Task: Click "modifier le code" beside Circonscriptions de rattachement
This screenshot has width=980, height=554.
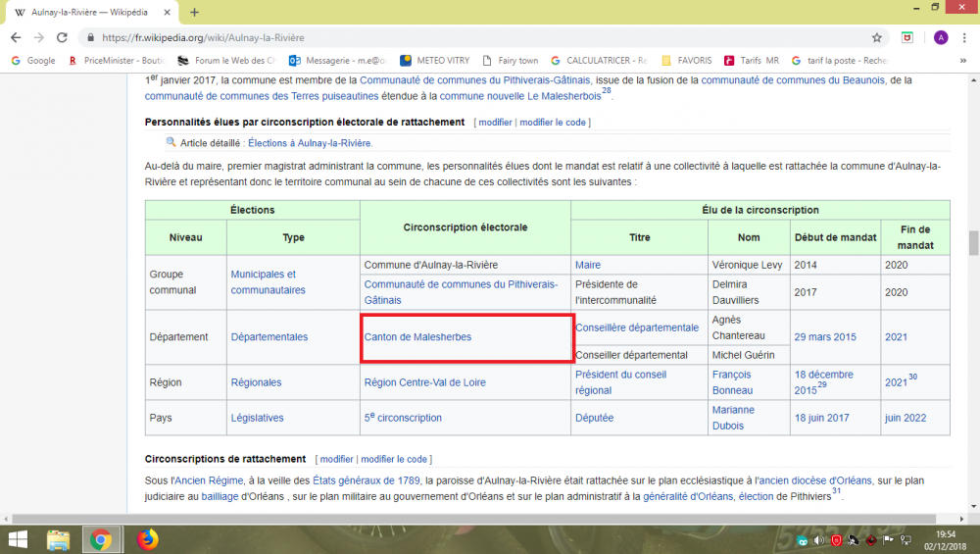Action: (x=394, y=459)
